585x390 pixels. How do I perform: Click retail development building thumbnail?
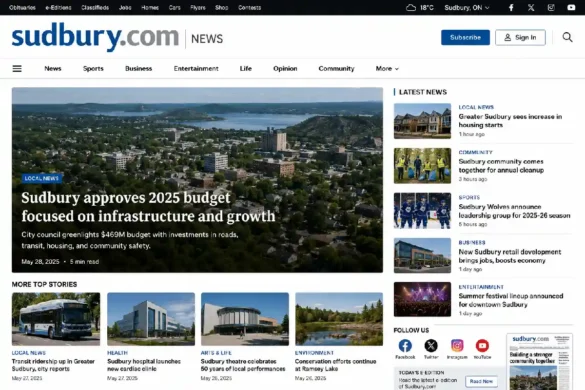point(422,256)
